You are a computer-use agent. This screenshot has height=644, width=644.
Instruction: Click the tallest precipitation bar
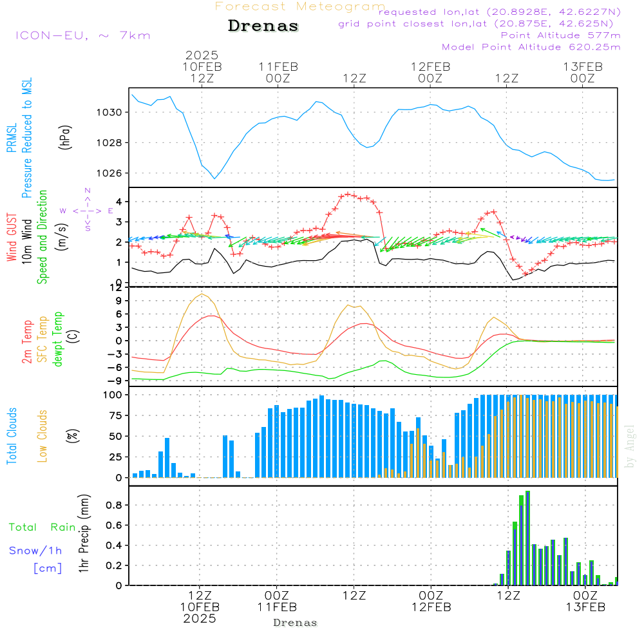[x=527, y=538]
